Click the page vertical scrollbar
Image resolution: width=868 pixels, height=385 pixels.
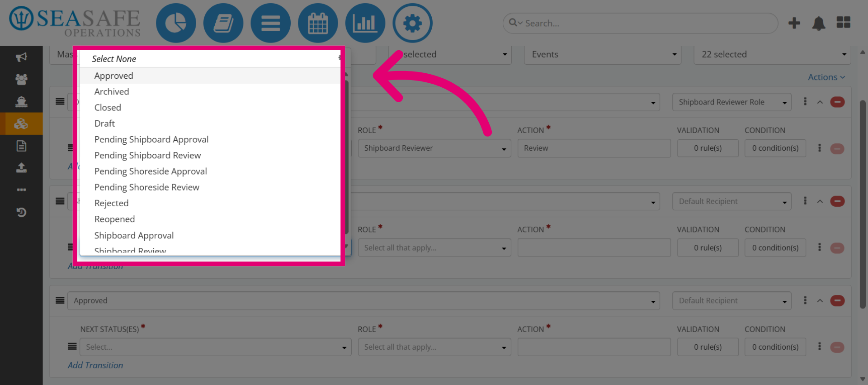863,204
